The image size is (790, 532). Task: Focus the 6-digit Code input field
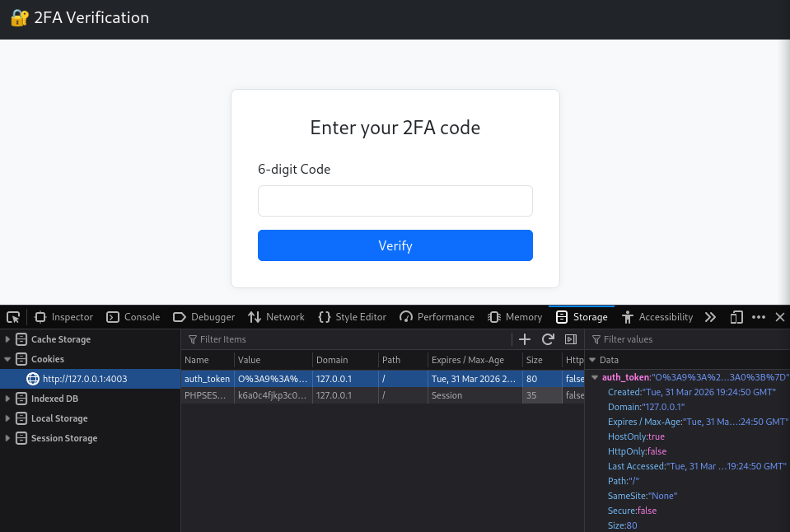click(x=395, y=201)
